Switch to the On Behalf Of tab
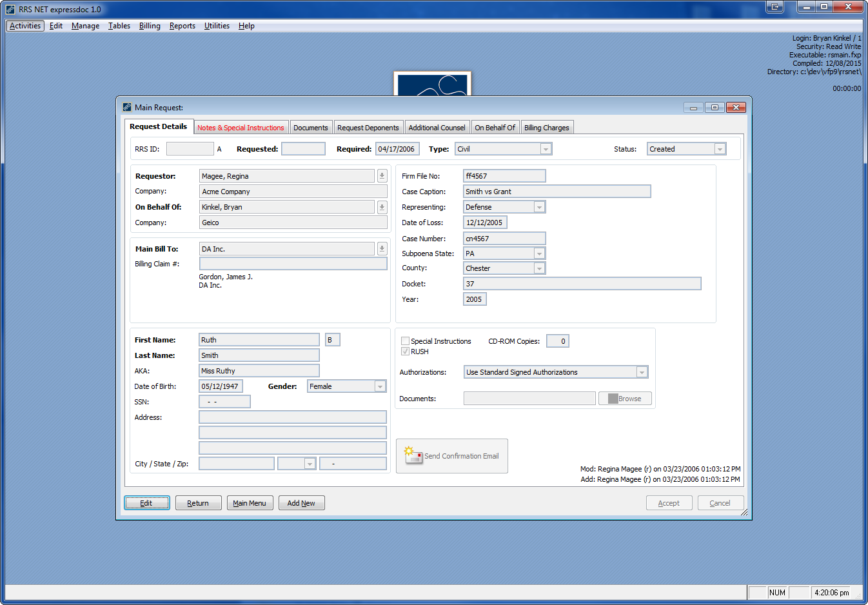The width and height of the screenshot is (868, 605). 495,128
